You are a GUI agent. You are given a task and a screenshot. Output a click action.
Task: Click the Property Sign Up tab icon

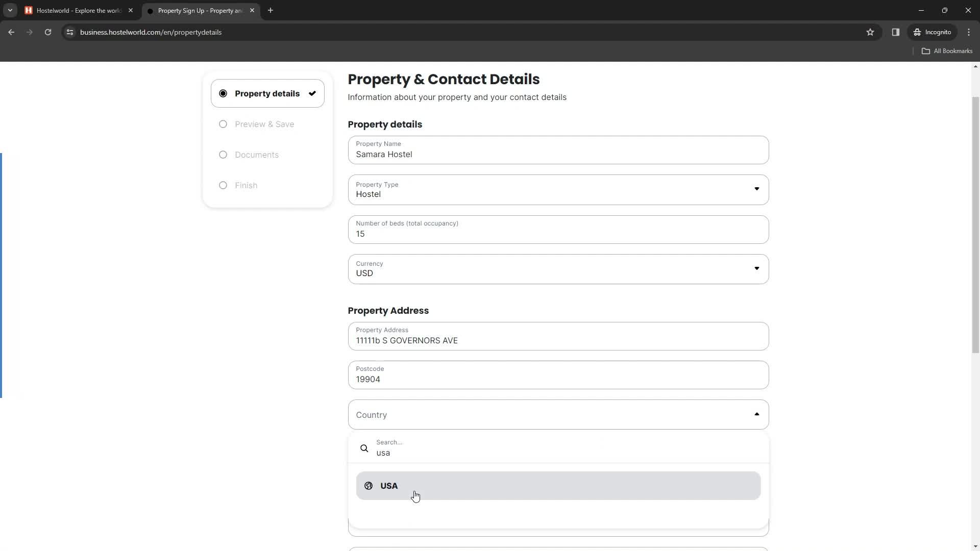point(150,10)
